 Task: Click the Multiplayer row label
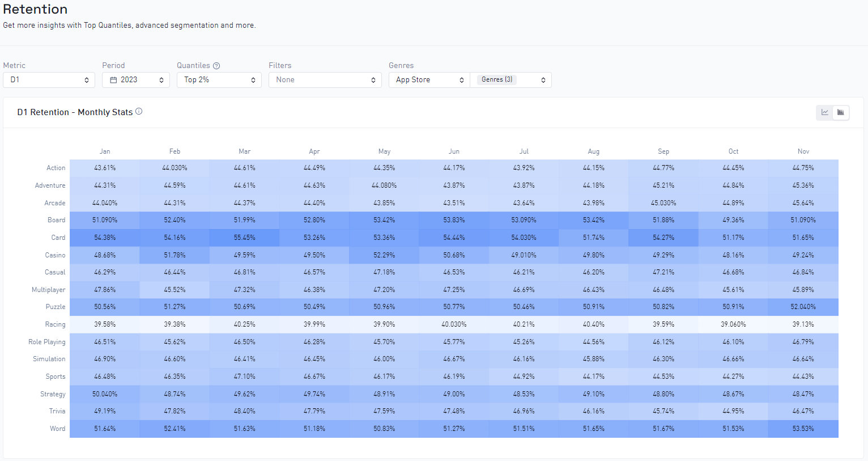click(49, 290)
